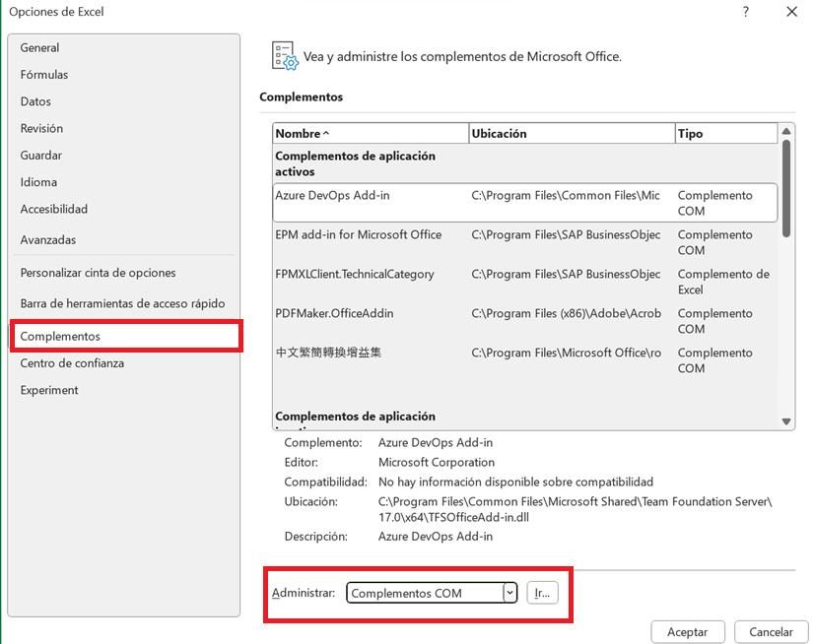
Task: Click the Help question mark icon
Action: (745, 12)
